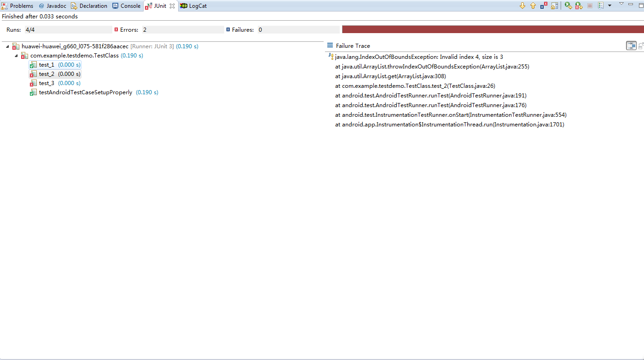The width and height of the screenshot is (644, 360).
Task: Toggle filter stack trace button
Action: (631, 46)
